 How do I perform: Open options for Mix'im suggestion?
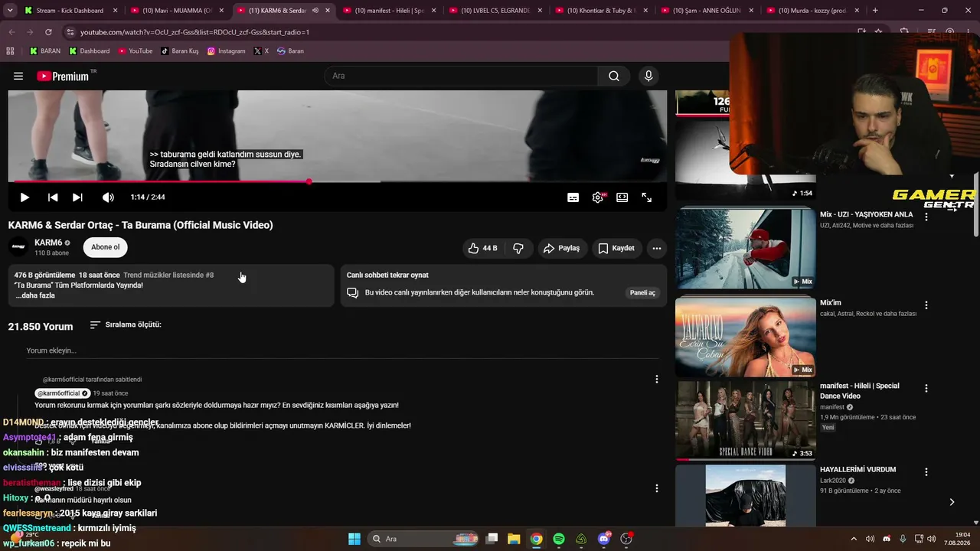926,305
